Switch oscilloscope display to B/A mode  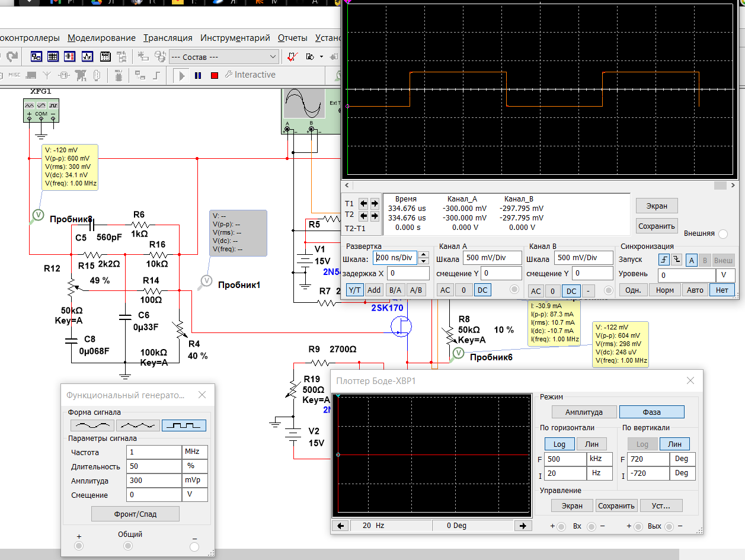pos(395,290)
